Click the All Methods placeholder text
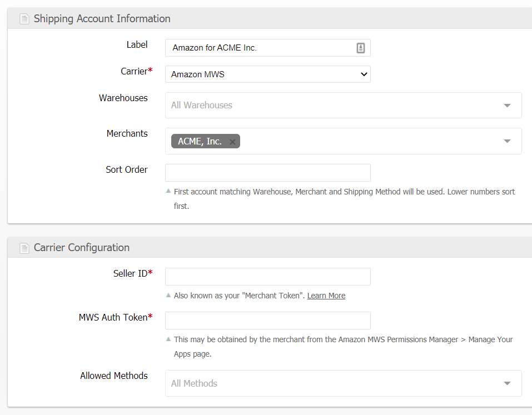Viewport: 532px width, 415px height. [194, 383]
